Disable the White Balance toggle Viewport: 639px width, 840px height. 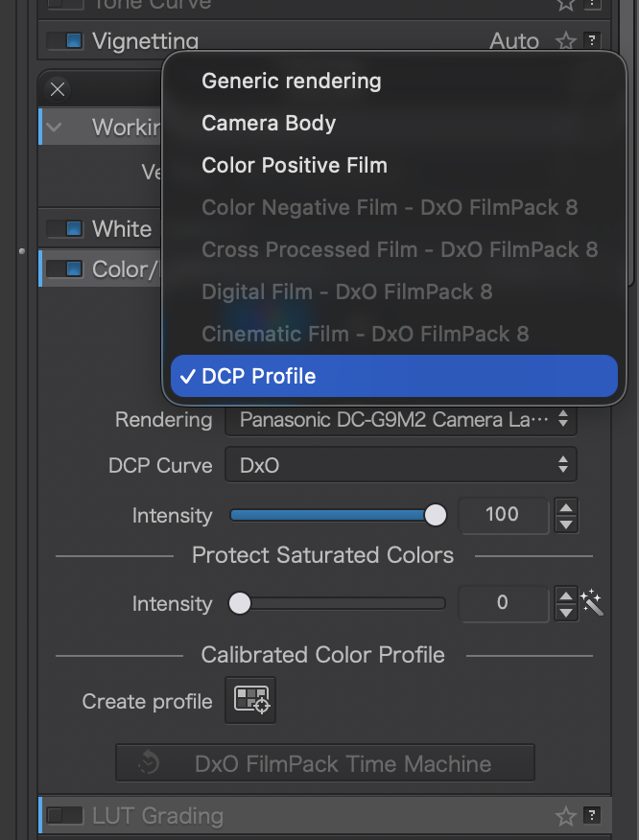65,228
